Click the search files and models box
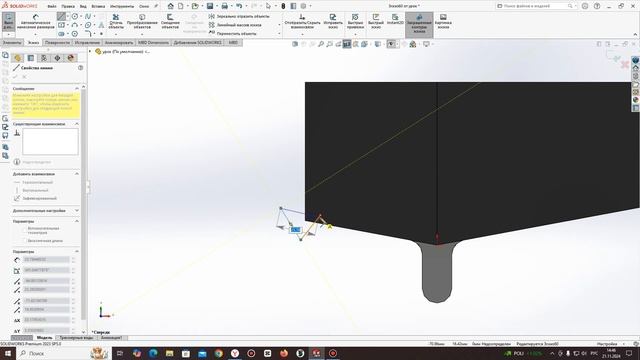 [x=535, y=6]
